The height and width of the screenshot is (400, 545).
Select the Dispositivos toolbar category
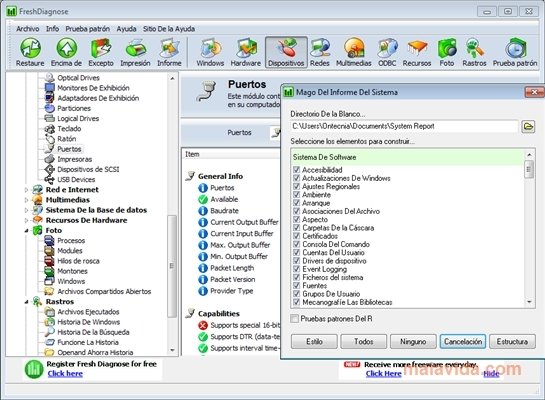pos(286,52)
